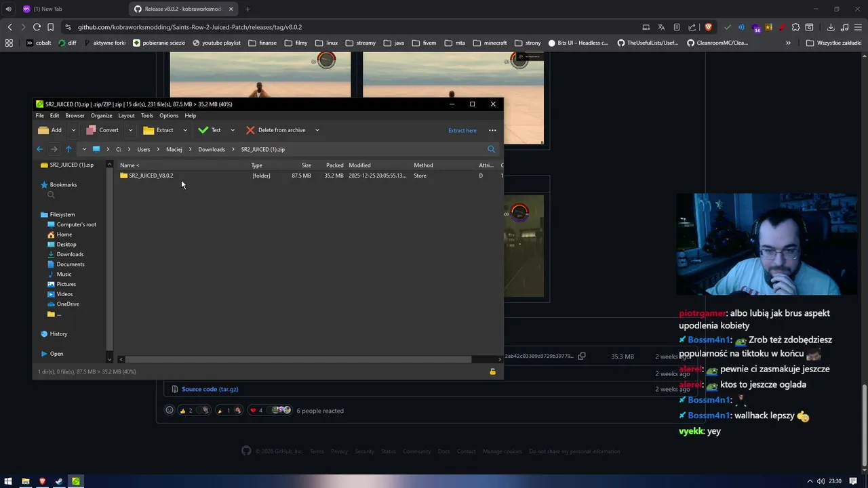Select Documents in the sidebar
868x488 pixels.
pyautogui.click(x=66, y=264)
